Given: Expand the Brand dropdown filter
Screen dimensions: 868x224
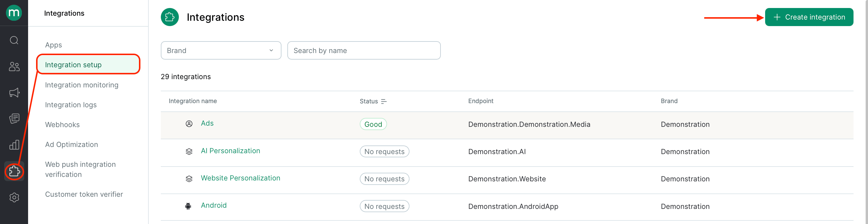Looking at the screenshot, I should (x=221, y=50).
